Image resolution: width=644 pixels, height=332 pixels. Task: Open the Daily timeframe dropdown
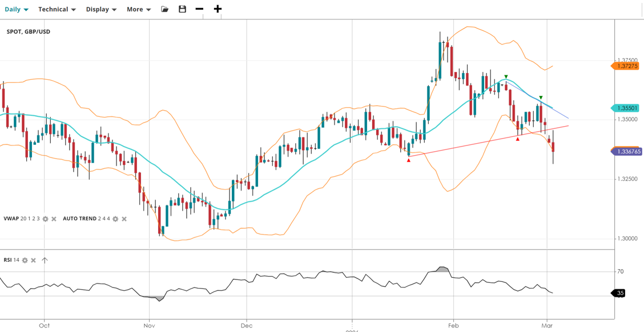tap(16, 9)
